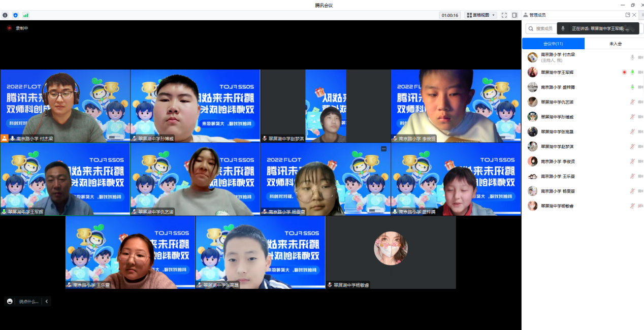Toggle camera for 盛梓腾 in member list
Viewport: 644px width, 330px height.
(640, 87)
